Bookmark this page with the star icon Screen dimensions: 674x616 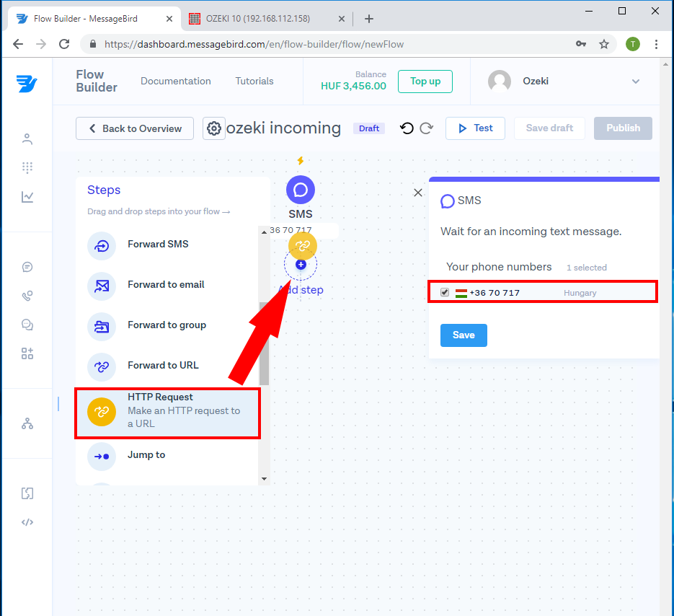point(604,44)
